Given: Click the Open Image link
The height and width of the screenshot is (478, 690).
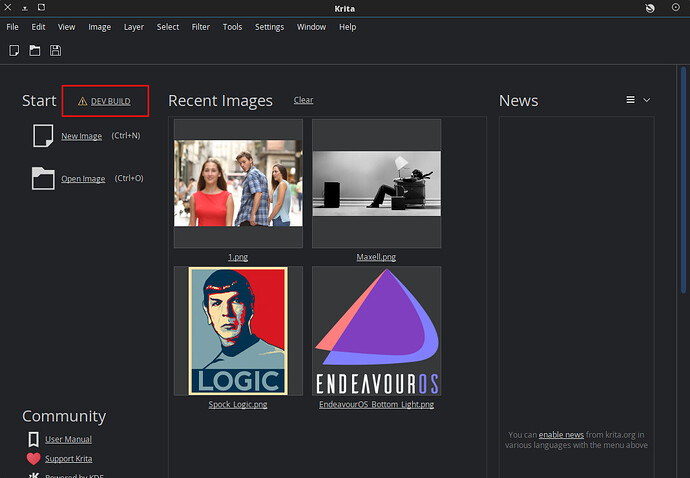Looking at the screenshot, I should point(83,179).
